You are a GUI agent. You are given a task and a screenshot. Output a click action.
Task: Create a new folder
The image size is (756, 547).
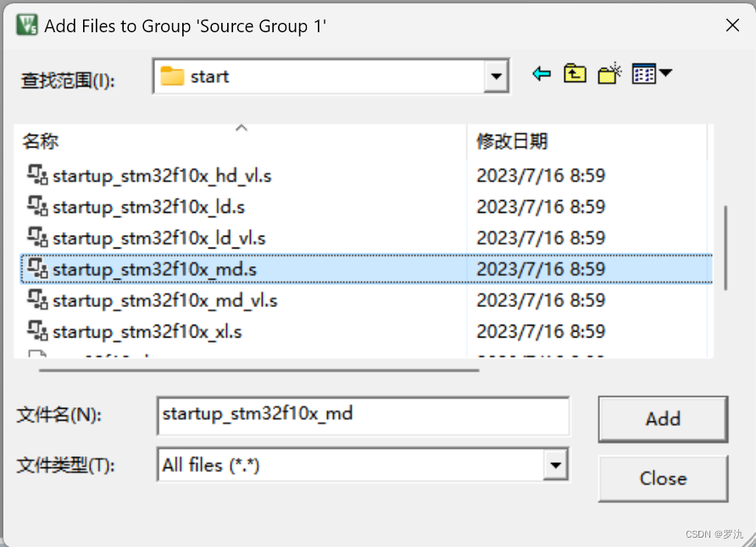coord(609,74)
